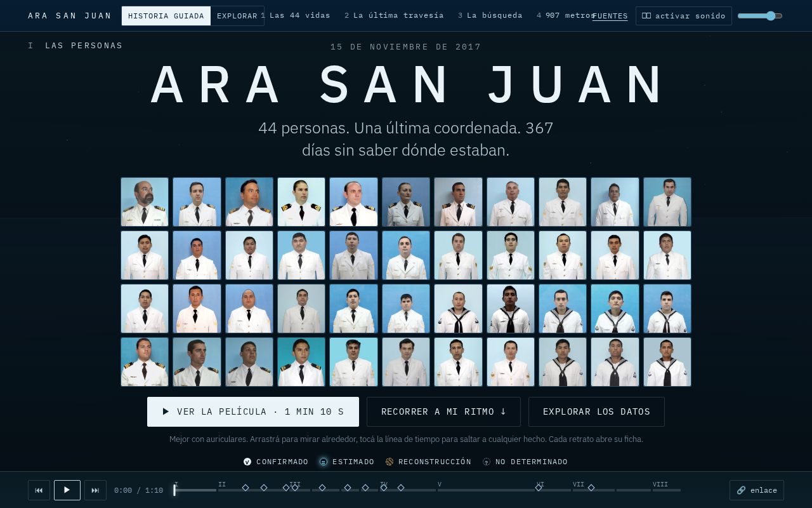Screen dimensions: 812x508
Task: Click the diamond marker under chapter VII
Action: pos(591,488)
